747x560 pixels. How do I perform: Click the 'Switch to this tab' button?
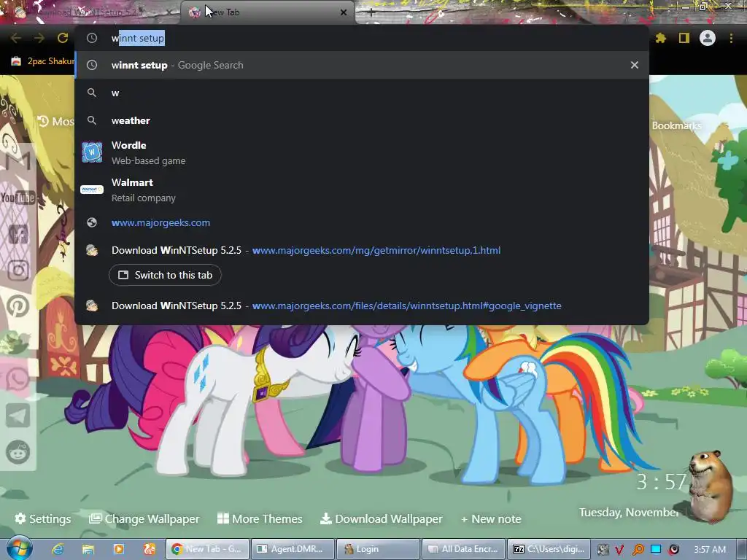click(165, 275)
